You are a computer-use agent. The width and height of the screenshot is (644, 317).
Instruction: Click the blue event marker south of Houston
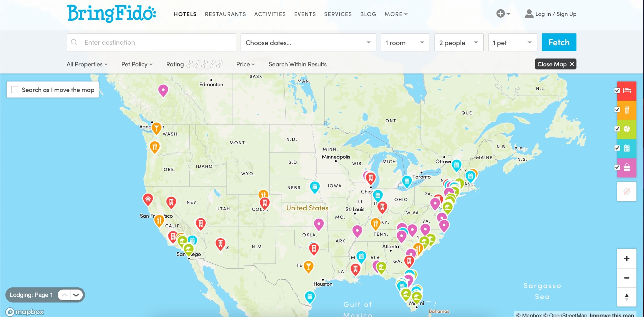pos(310,297)
